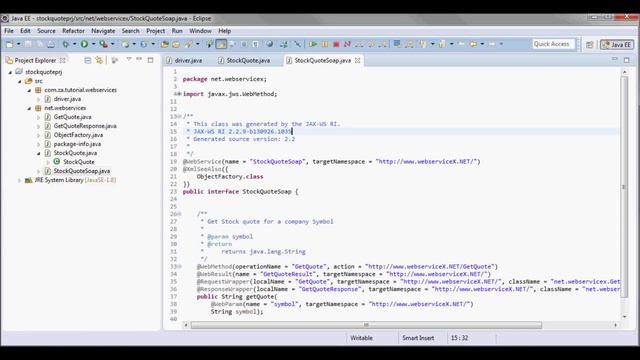Click the Collapse All icon in Project Explorer
This screenshot has height=360, width=640.
pyautogui.click(x=88, y=60)
